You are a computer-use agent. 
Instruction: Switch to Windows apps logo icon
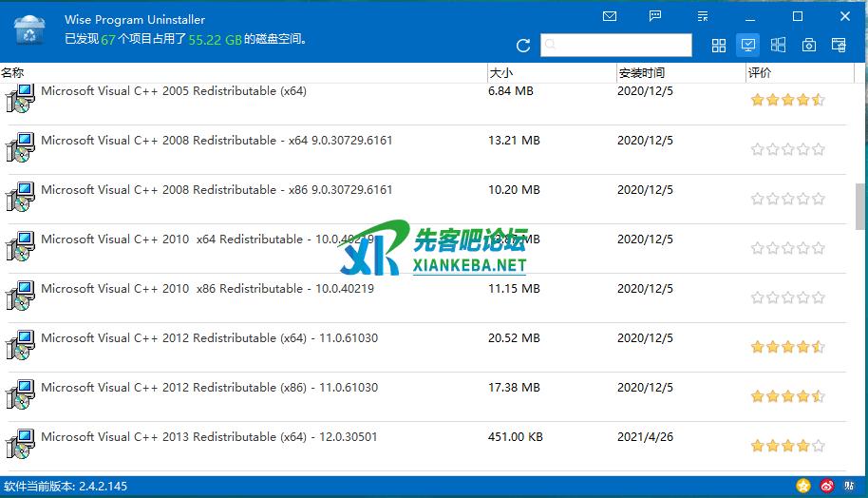[779, 46]
